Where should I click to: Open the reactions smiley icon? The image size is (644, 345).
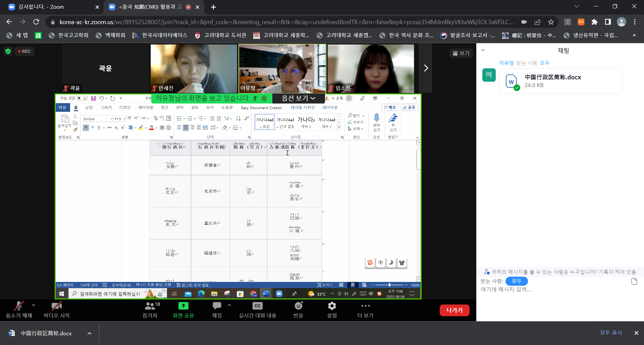(x=298, y=306)
